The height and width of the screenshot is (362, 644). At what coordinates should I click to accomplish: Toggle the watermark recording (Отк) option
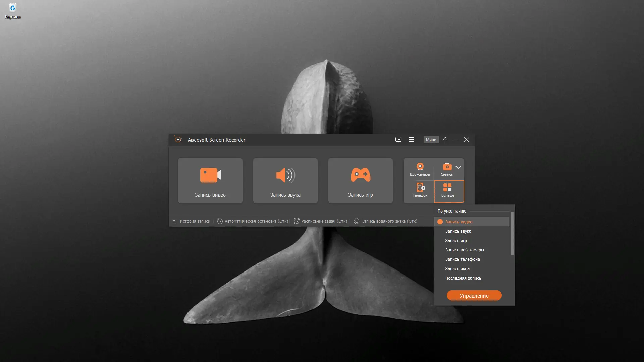(386, 221)
